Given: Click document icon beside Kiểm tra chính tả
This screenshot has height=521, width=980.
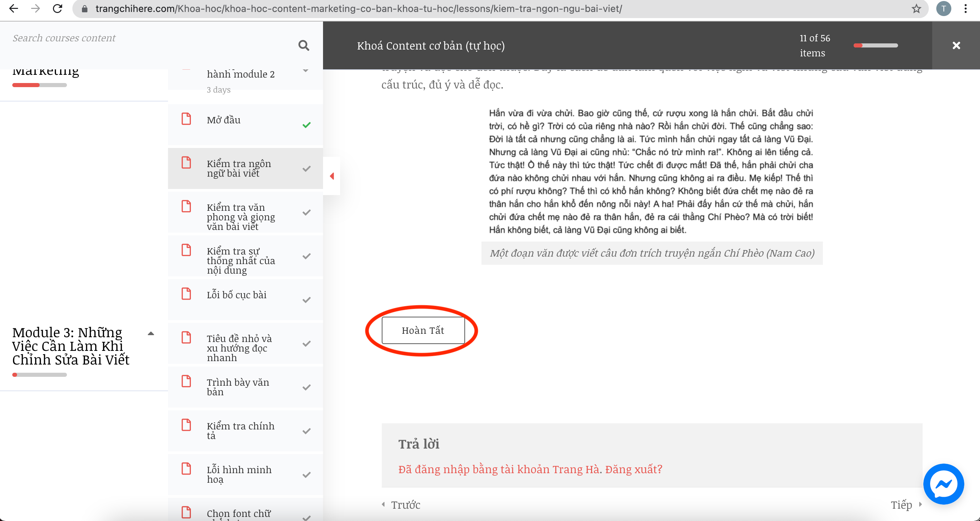Looking at the screenshot, I should click(186, 425).
